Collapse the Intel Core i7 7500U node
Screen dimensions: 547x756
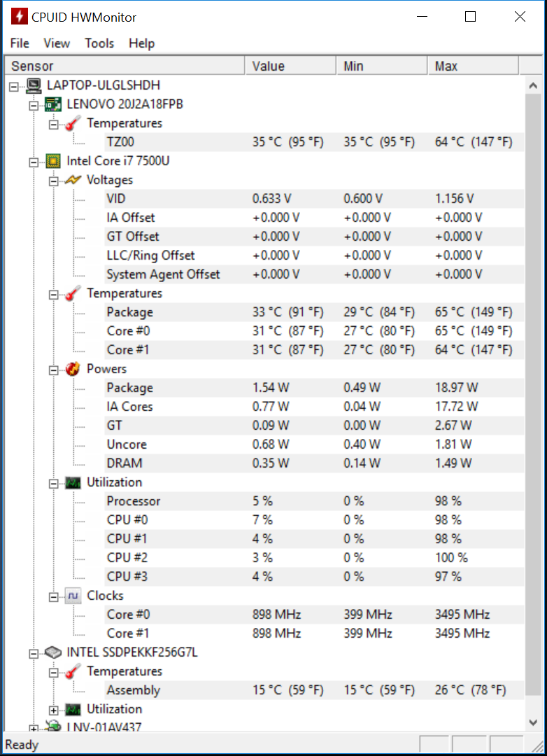[x=34, y=162]
